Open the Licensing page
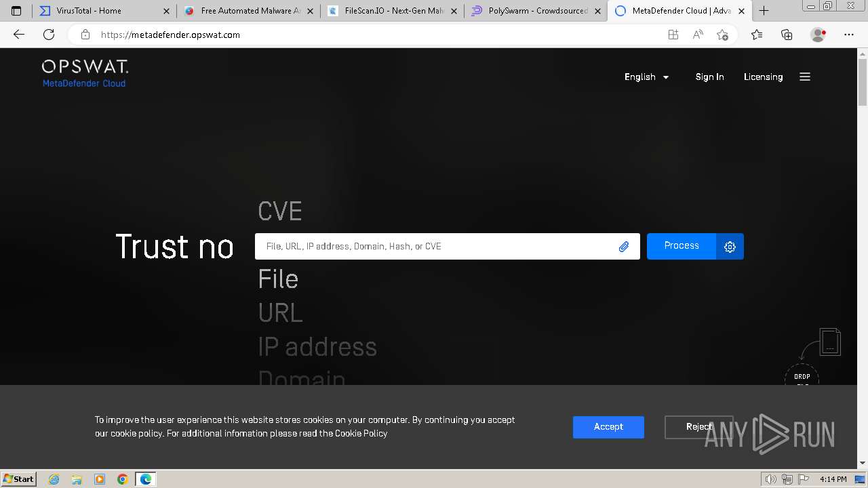Image resolution: width=868 pixels, height=488 pixels. click(763, 77)
